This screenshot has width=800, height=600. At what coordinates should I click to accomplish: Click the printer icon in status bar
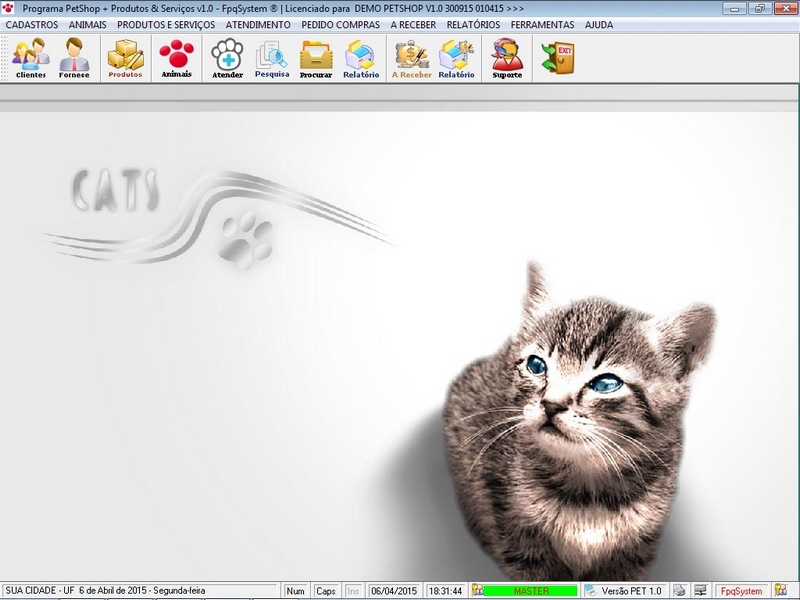679,590
